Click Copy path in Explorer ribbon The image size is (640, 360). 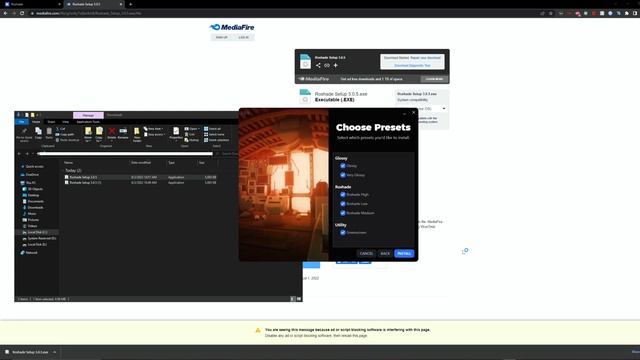click(x=65, y=134)
